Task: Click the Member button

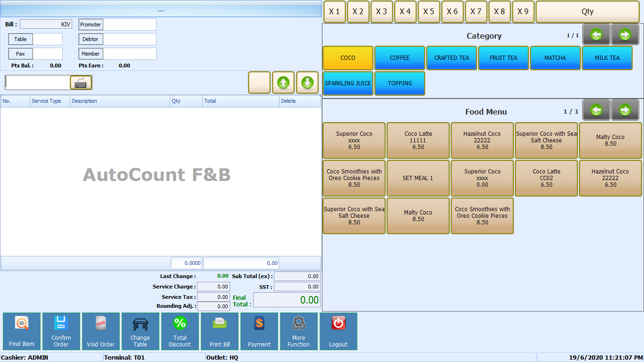Action: [x=91, y=54]
